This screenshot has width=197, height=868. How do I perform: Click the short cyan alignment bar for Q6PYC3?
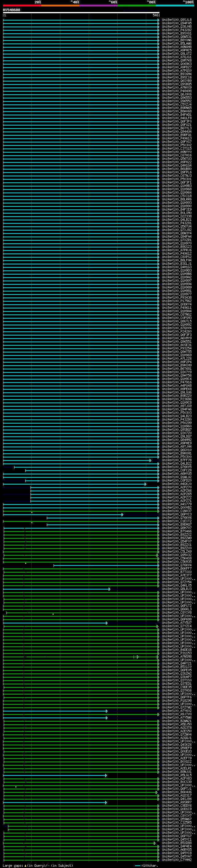tap(63, 515)
